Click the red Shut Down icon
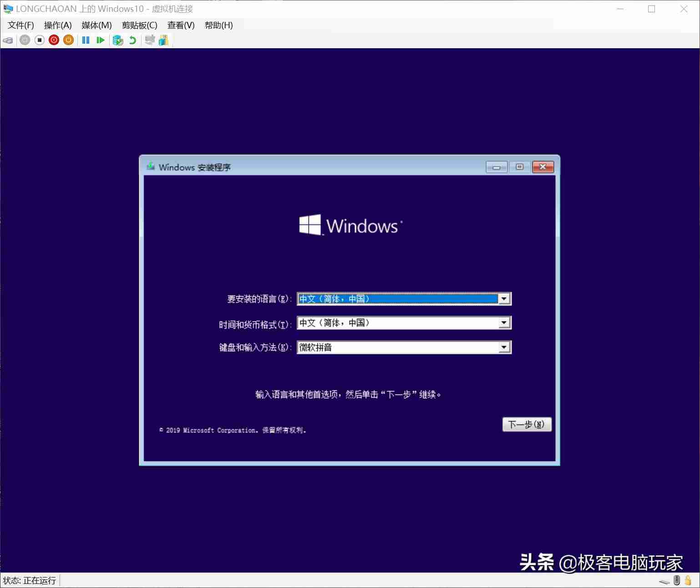This screenshot has height=588, width=700. pos(54,40)
